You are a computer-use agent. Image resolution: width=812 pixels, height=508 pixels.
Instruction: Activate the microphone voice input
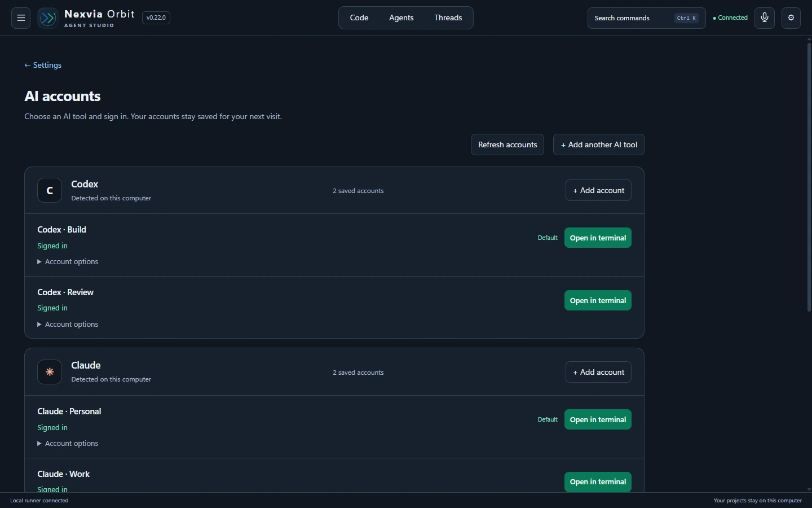point(765,18)
